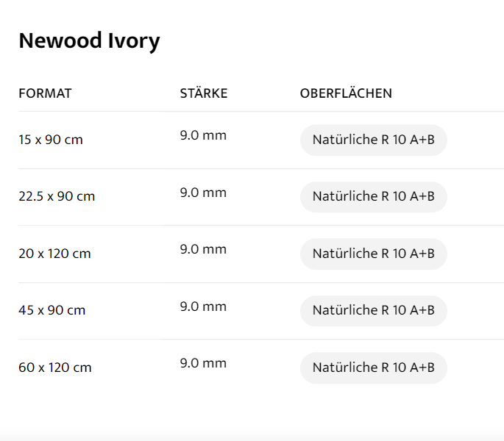
Task: Click the Newood Ivory heading
Action: pyautogui.click(x=89, y=40)
